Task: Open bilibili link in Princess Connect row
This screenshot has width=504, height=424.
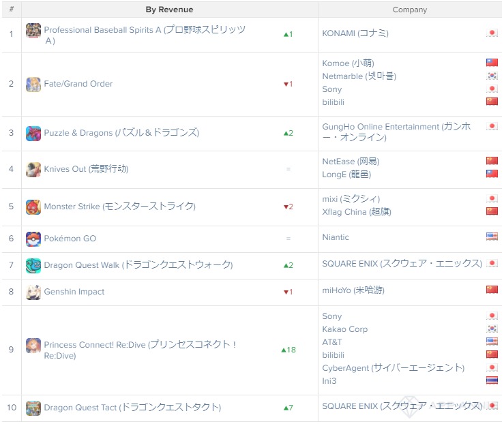Action: point(333,355)
